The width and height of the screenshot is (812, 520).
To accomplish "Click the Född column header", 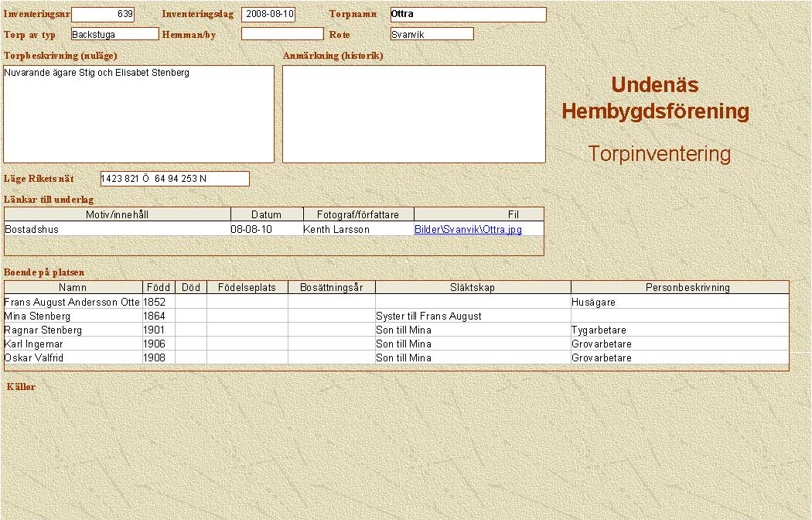I will click(159, 288).
